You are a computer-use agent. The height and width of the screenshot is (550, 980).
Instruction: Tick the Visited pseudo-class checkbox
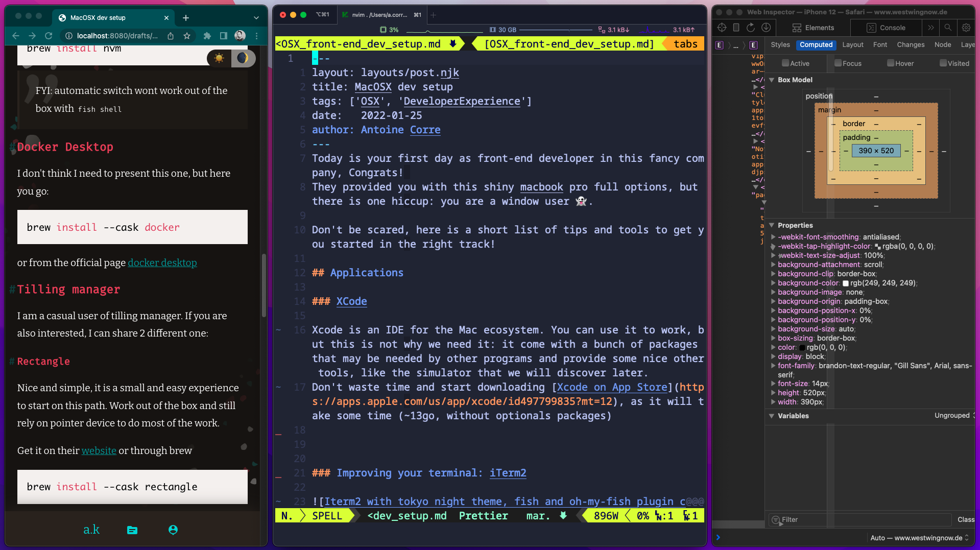pyautogui.click(x=943, y=63)
